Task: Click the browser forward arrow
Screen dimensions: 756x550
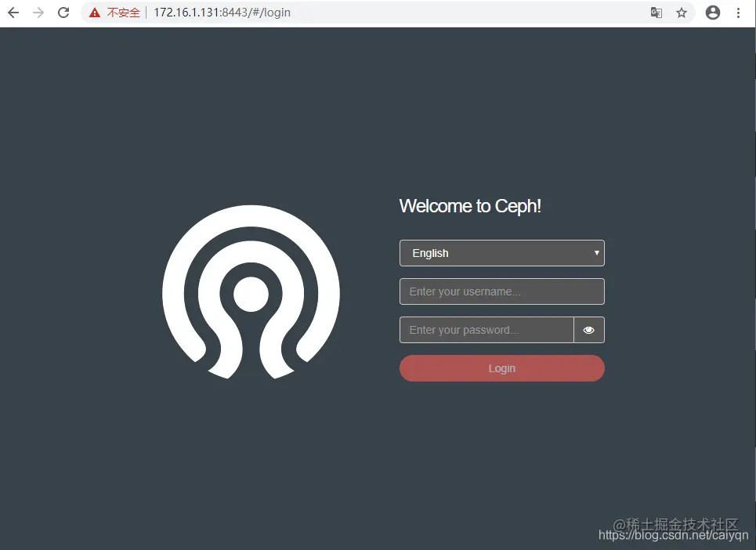Action: (x=38, y=13)
